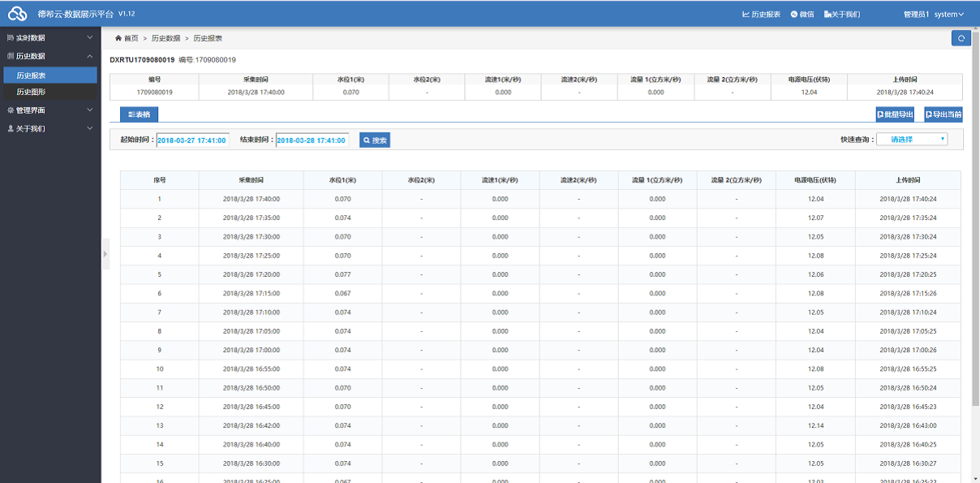
Task: Click the home icon in breadcrumb
Action: point(118,38)
